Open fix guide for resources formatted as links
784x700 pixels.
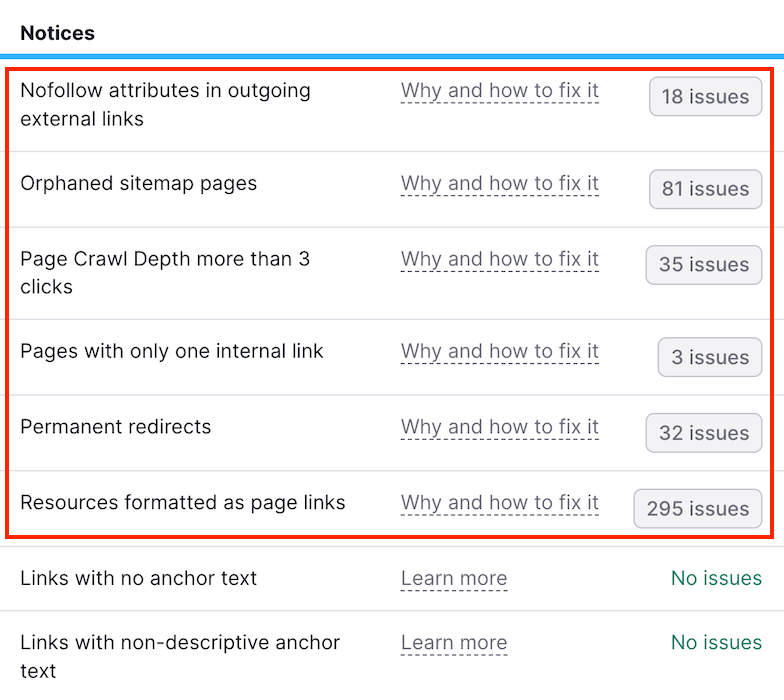pos(499,503)
